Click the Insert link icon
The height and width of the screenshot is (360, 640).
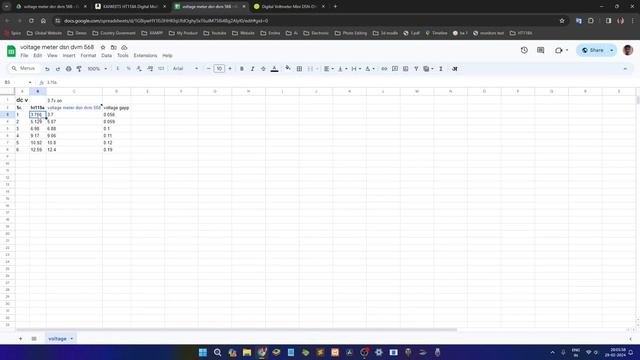[384, 69]
